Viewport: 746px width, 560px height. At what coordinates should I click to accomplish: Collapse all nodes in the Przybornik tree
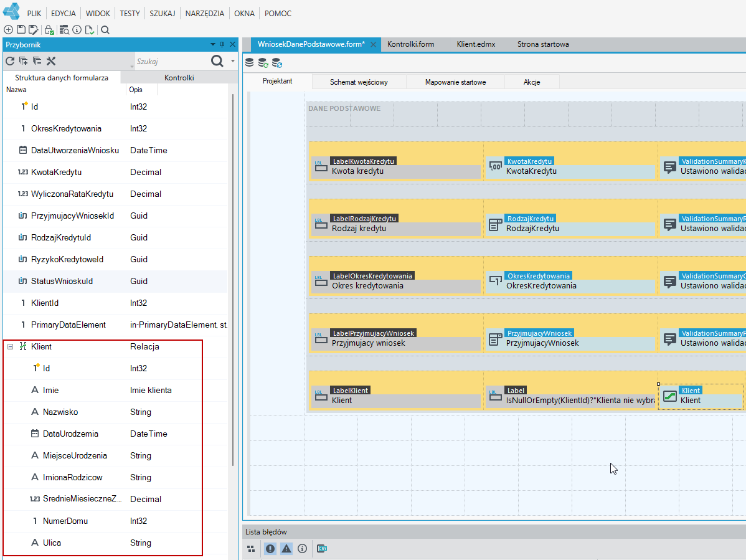click(37, 61)
